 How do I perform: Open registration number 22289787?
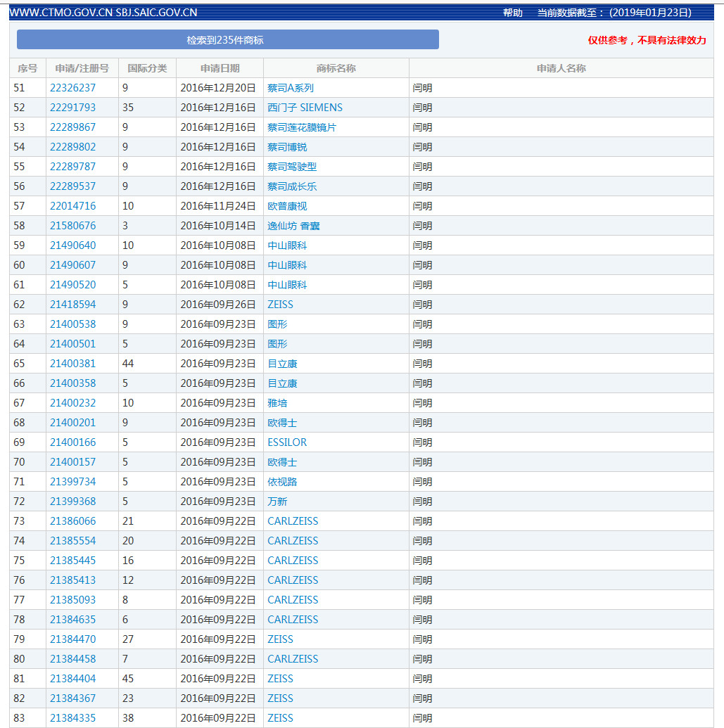point(73,167)
